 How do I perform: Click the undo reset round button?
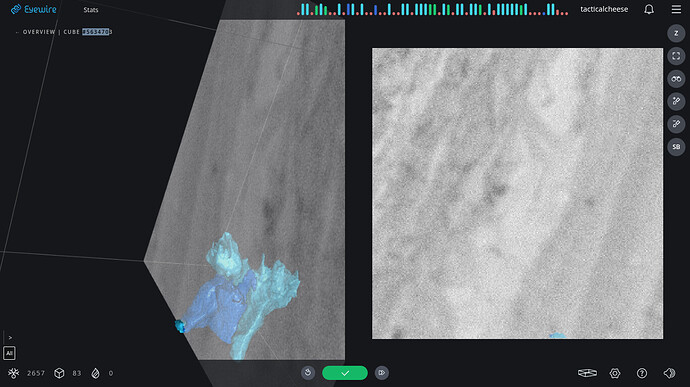308,373
